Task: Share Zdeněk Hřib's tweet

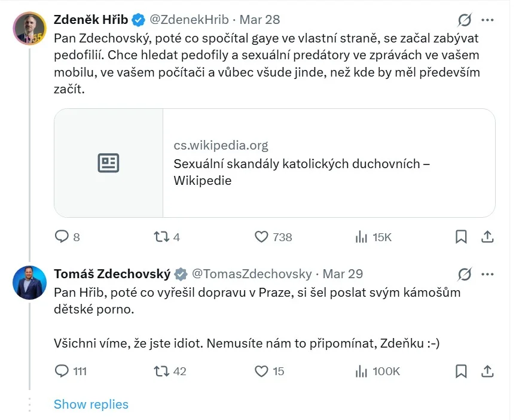Action: pos(487,237)
